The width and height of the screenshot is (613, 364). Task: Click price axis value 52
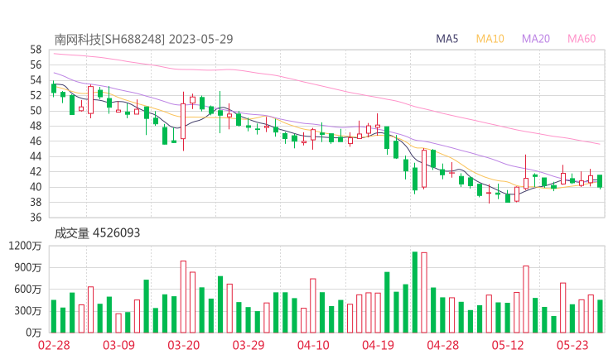(36, 96)
